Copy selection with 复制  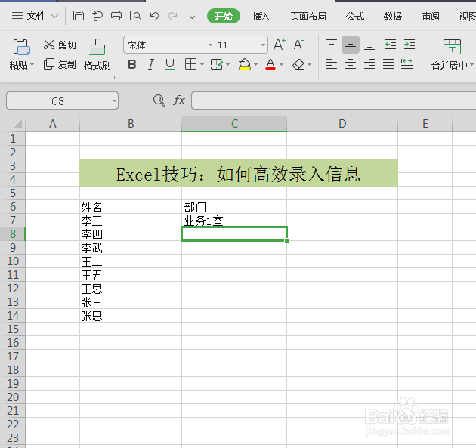[x=60, y=64]
